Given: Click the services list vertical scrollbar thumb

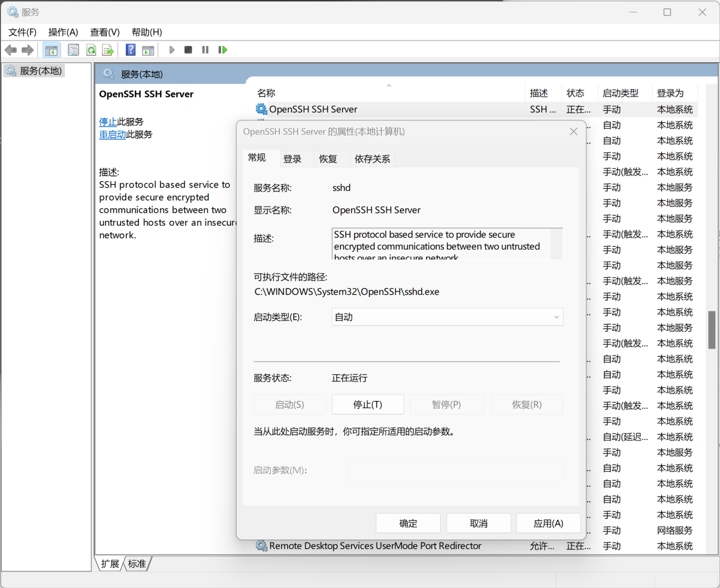Looking at the screenshot, I should coord(712,330).
